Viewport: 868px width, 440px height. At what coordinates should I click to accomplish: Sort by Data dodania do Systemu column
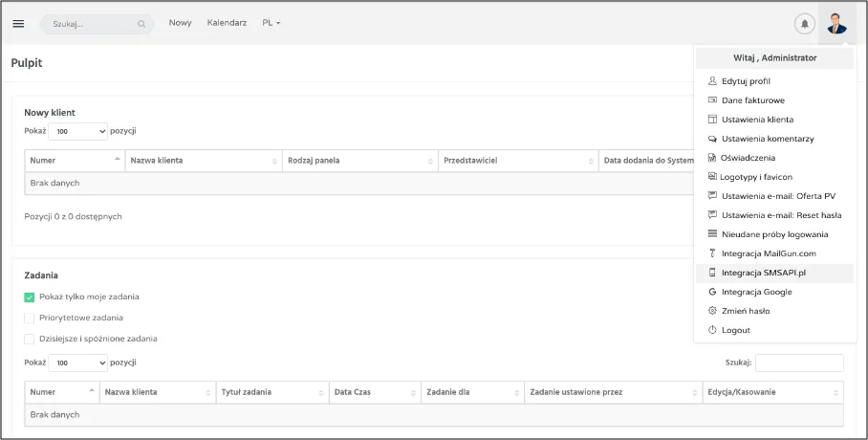pos(646,161)
